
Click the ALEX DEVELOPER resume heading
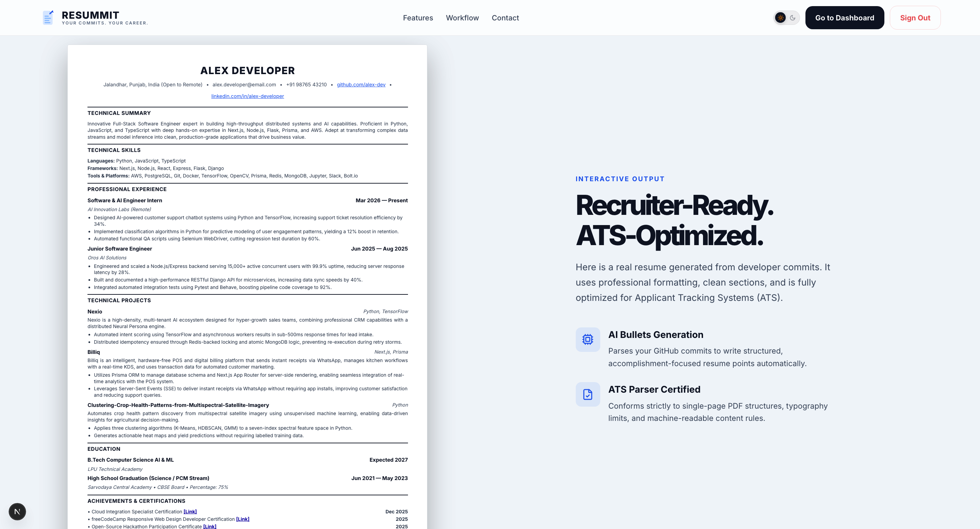coord(248,71)
